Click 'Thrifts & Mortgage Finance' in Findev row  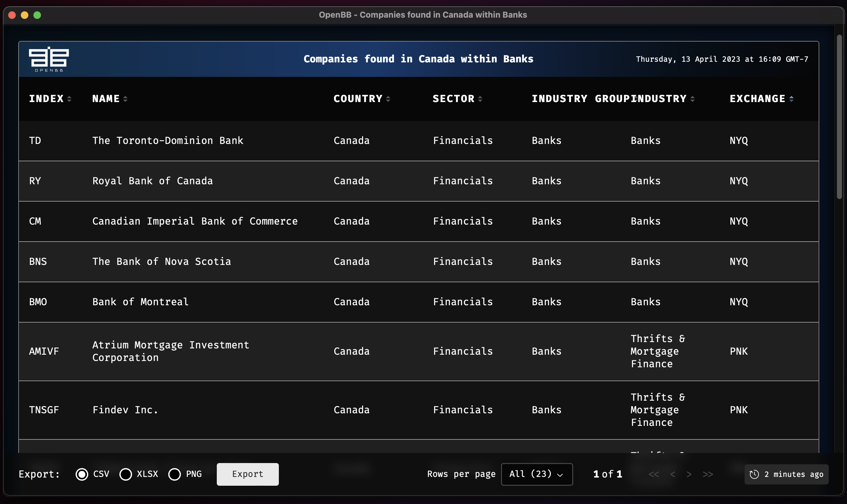(x=658, y=410)
